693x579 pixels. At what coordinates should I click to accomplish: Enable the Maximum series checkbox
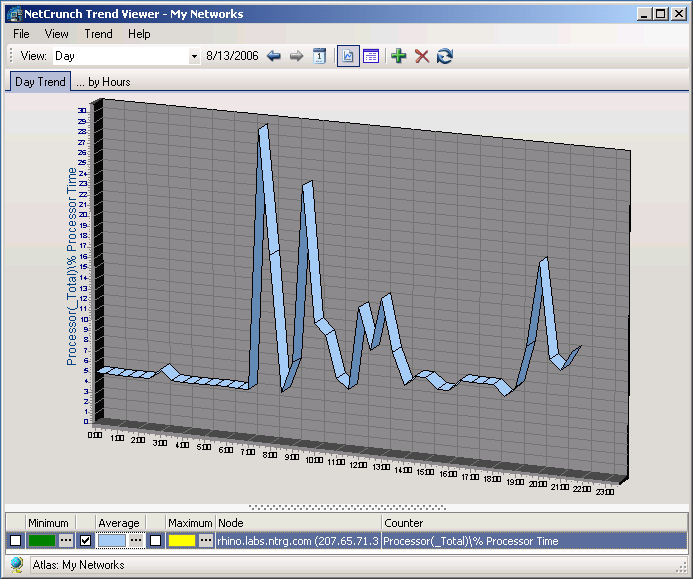(x=155, y=540)
